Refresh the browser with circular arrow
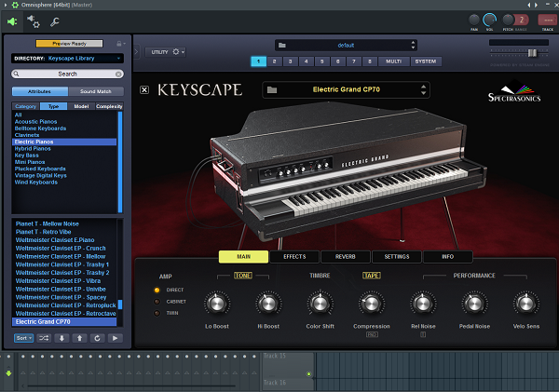This screenshot has height=392, width=559. [97, 338]
